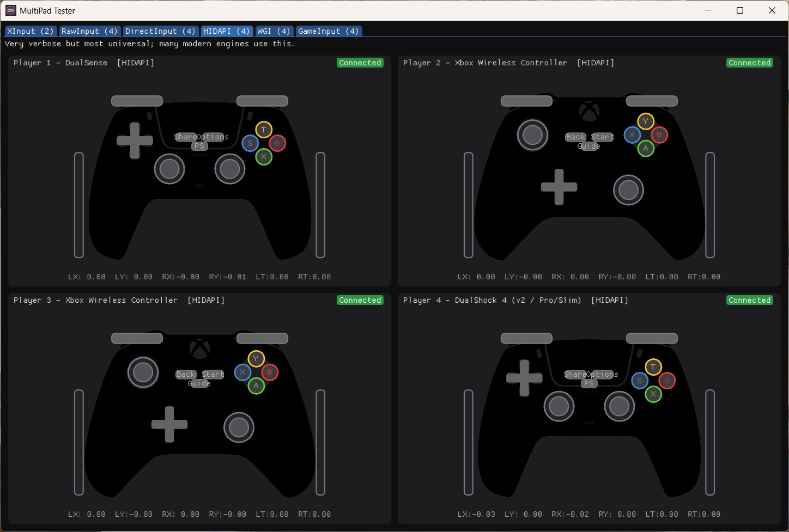The image size is (789, 532).
Task: Click Player 3's yellow Y button
Action: [x=256, y=358]
